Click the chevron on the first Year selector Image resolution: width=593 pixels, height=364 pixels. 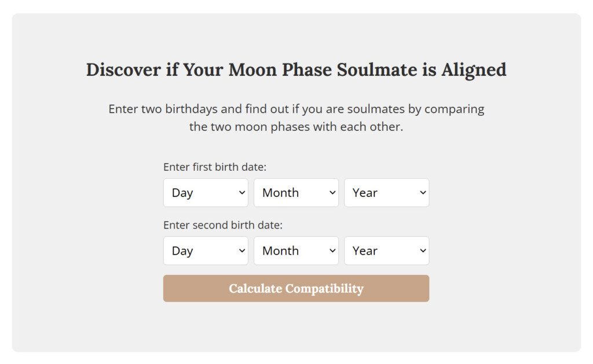click(423, 192)
